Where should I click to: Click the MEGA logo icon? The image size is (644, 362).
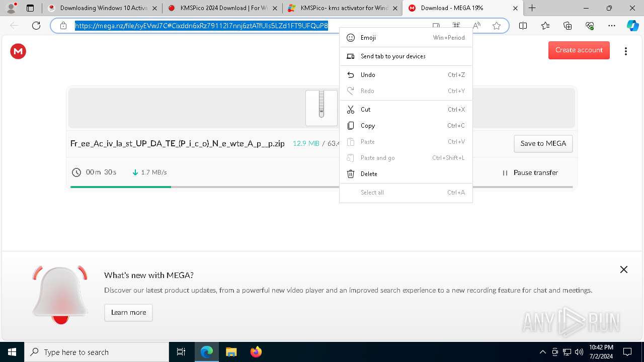(x=18, y=51)
